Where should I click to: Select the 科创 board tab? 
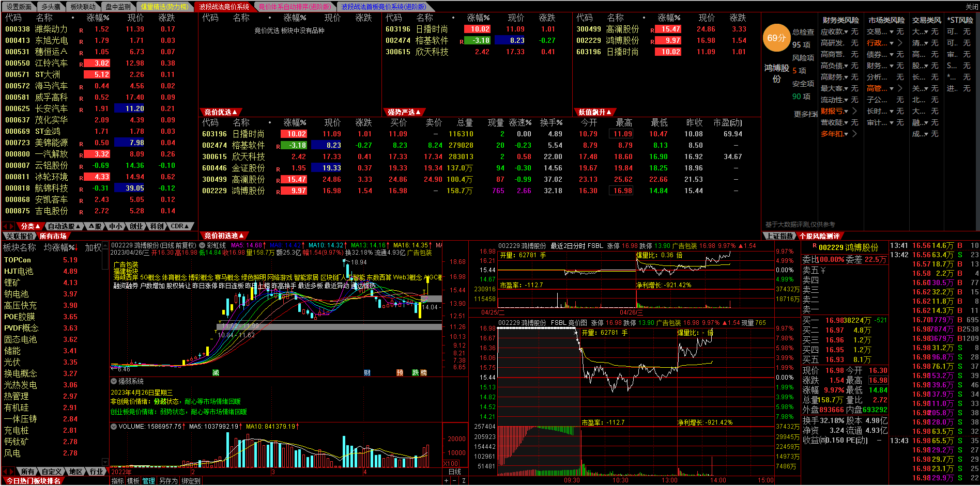tap(157, 226)
